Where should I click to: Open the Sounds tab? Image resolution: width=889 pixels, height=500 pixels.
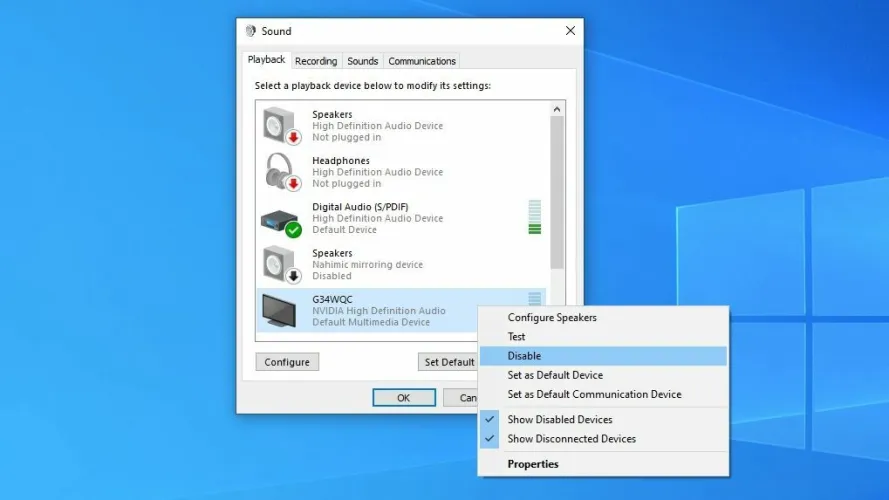(362, 61)
